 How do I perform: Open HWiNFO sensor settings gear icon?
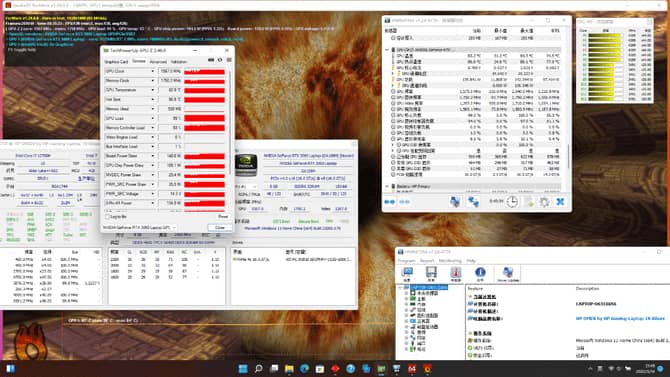click(x=544, y=202)
